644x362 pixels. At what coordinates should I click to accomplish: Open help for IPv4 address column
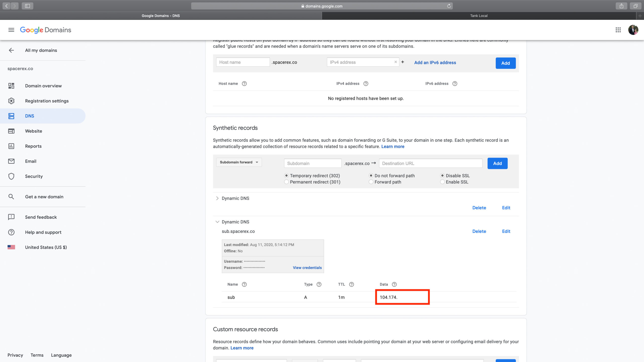click(366, 83)
